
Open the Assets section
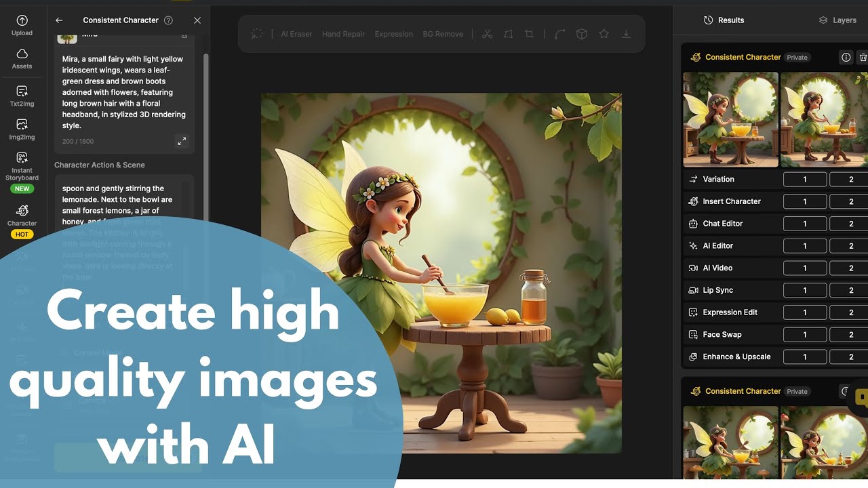click(x=22, y=59)
